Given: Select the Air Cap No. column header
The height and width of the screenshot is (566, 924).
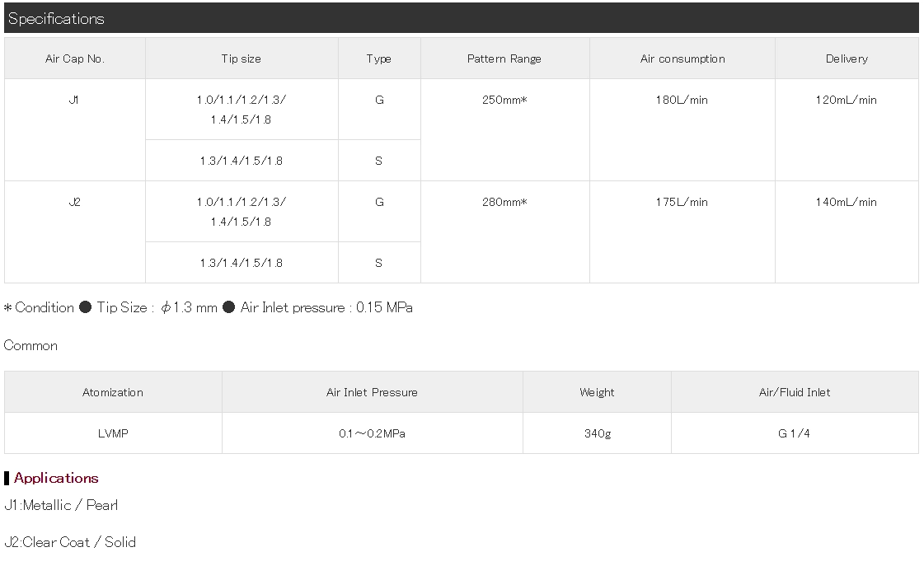Looking at the screenshot, I should (75, 58).
